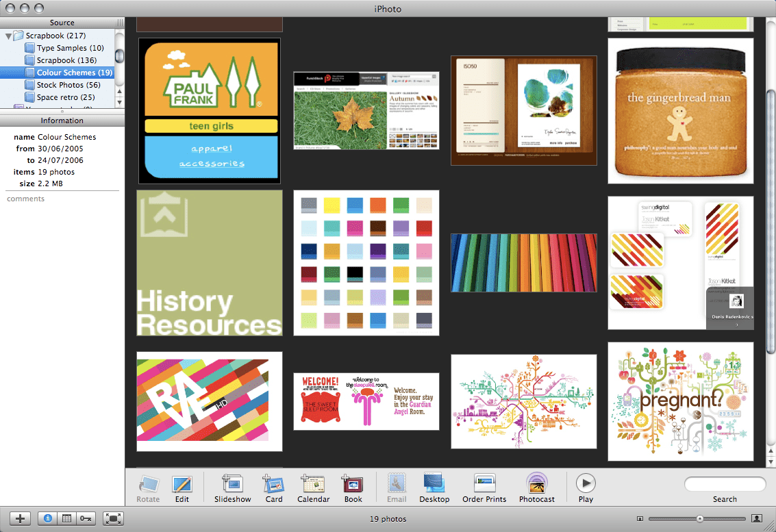Select the rainbow pencils thumbnail
The width and height of the screenshot is (776, 532).
tap(523, 263)
